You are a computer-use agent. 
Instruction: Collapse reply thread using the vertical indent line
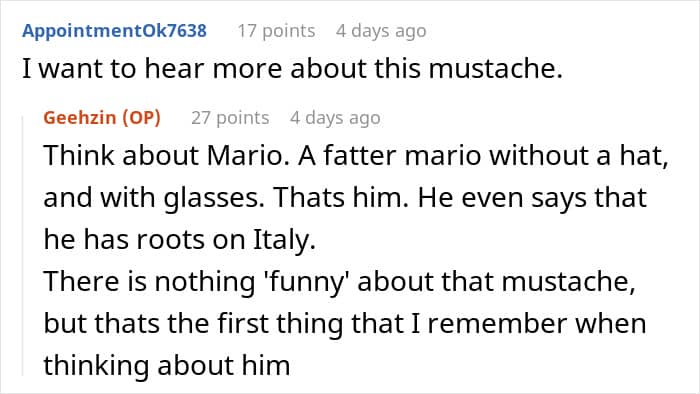coord(23,245)
